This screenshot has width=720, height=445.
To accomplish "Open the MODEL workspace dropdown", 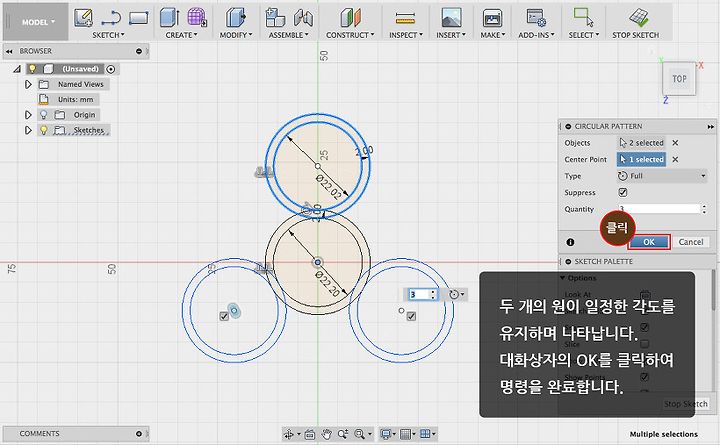I will tap(38, 22).
